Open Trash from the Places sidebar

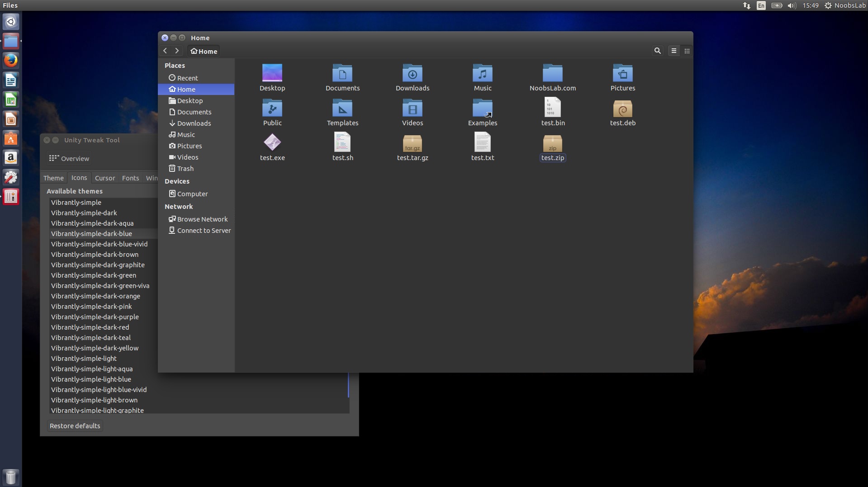point(196,169)
